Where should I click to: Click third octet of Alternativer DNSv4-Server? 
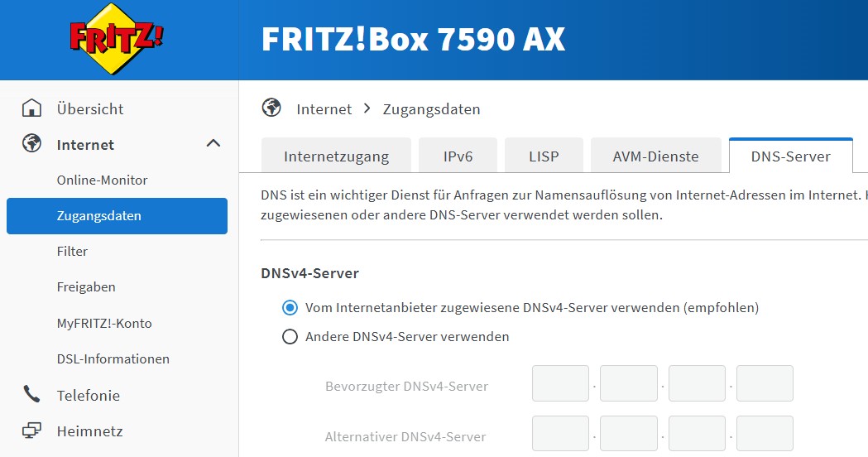697,434
